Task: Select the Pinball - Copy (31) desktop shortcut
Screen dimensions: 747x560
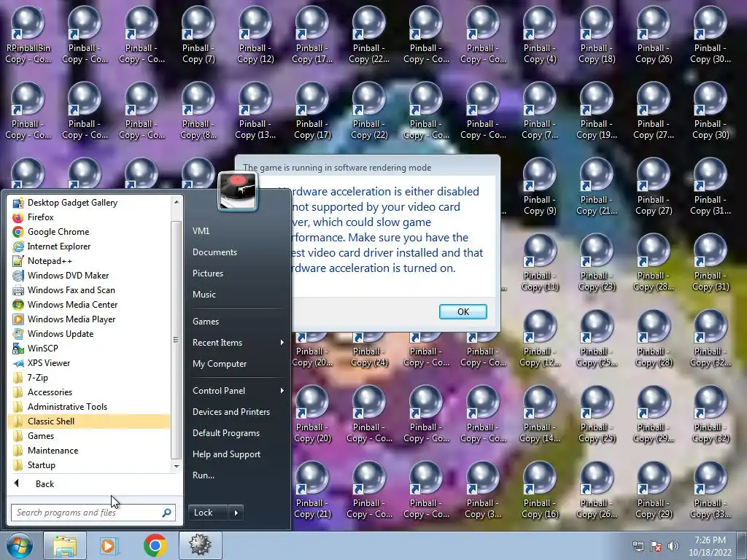Action: pyautogui.click(x=711, y=262)
